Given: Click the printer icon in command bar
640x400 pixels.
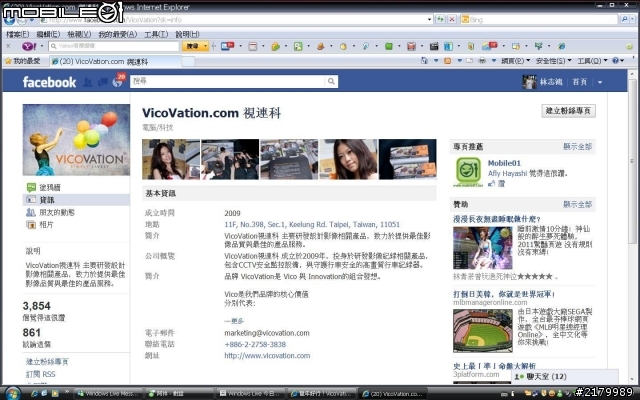Looking at the screenshot, I should (x=482, y=61).
